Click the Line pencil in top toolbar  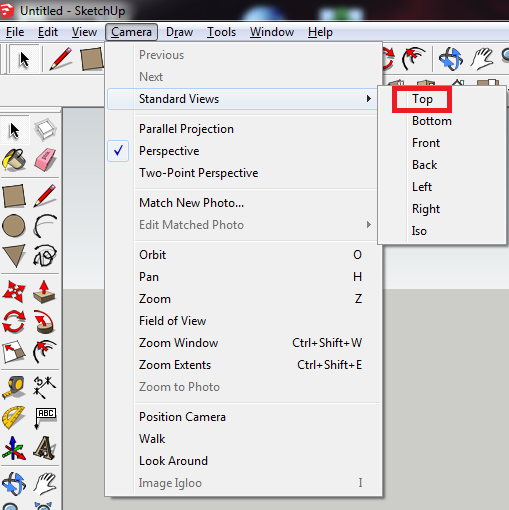[x=60, y=59]
